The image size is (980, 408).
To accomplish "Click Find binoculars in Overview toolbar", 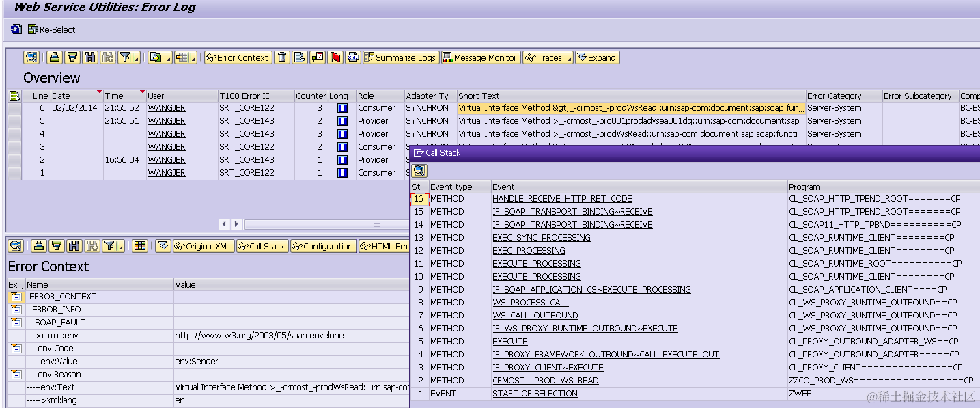I will click(x=90, y=57).
